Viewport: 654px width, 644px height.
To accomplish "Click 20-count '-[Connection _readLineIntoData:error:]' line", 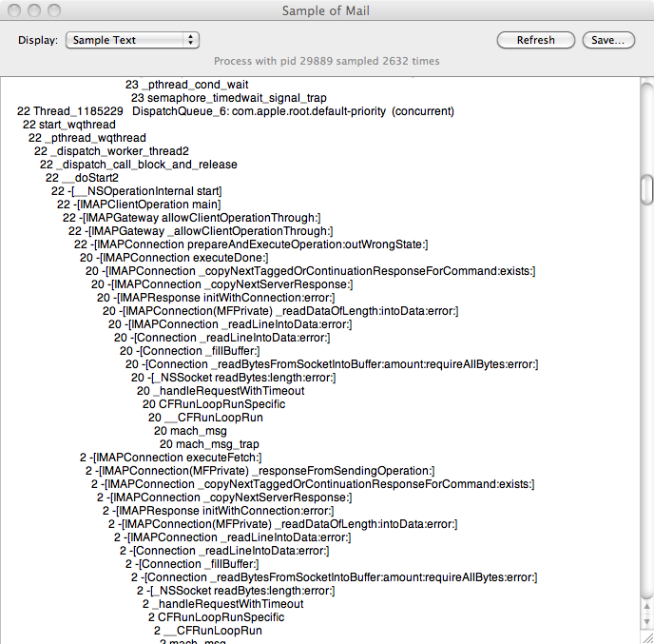I will pos(222,338).
